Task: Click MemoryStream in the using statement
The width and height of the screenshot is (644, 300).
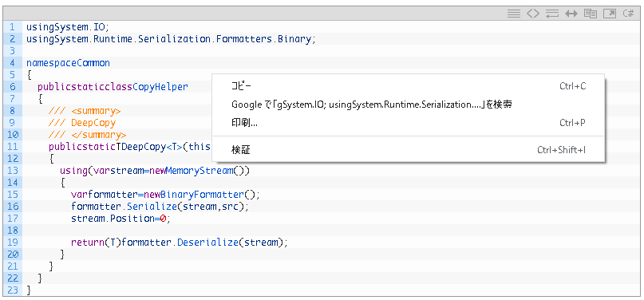Action: 200,171
